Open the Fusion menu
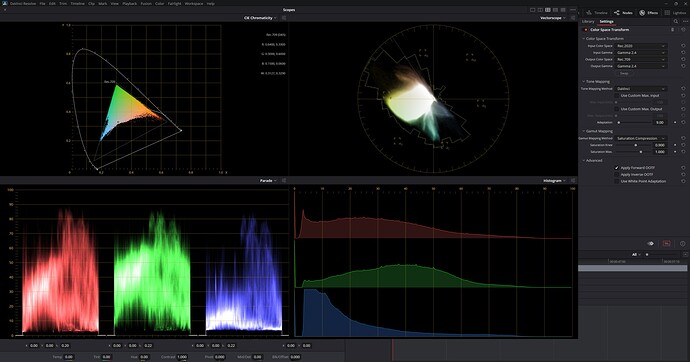The image size is (690, 362). (x=146, y=4)
